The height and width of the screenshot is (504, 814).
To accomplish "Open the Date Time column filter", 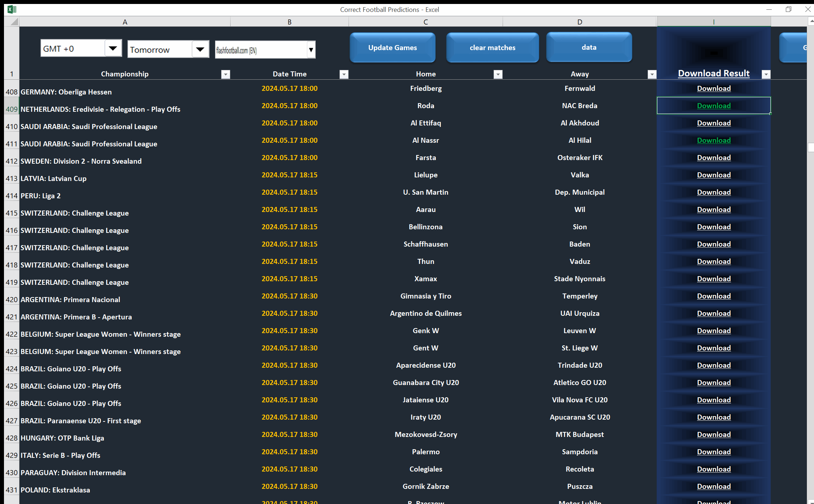I will pos(343,74).
